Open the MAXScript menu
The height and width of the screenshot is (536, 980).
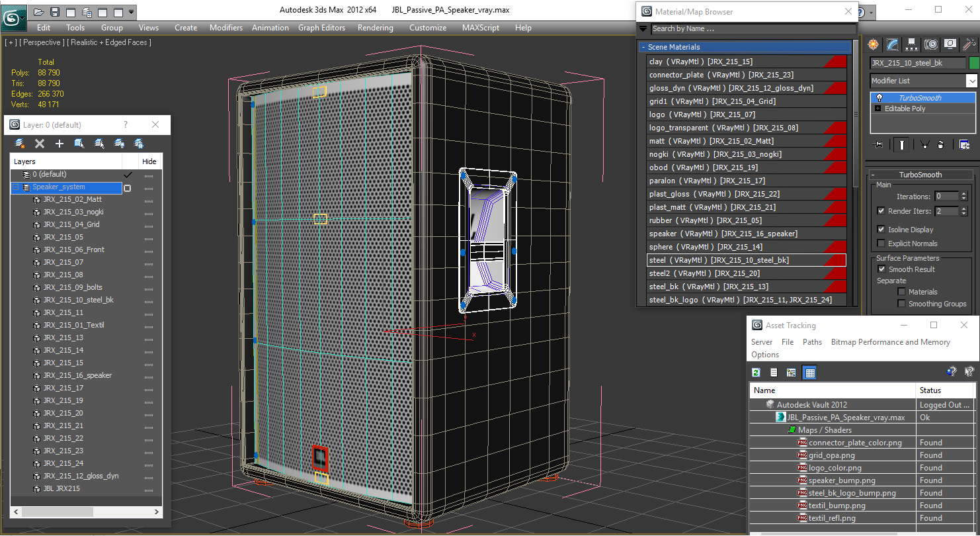[481, 28]
